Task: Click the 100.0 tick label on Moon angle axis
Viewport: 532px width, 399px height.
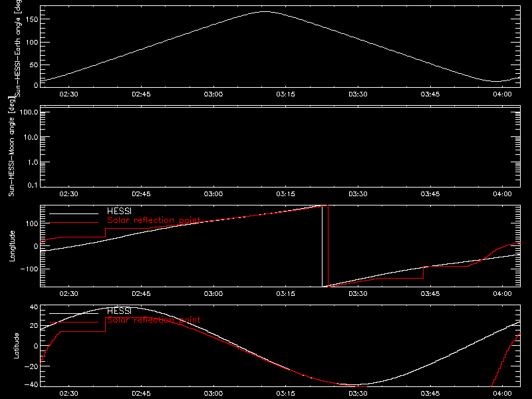Action: pyautogui.click(x=29, y=112)
